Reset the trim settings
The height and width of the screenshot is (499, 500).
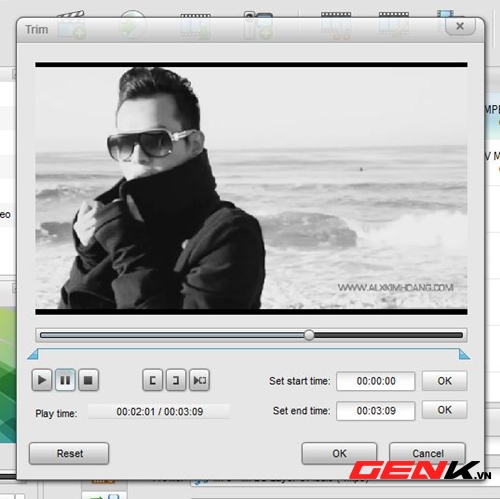(x=69, y=453)
